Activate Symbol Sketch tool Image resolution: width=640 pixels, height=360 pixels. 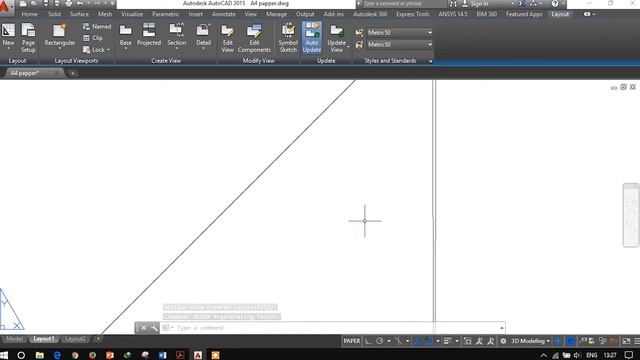(288, 38)
